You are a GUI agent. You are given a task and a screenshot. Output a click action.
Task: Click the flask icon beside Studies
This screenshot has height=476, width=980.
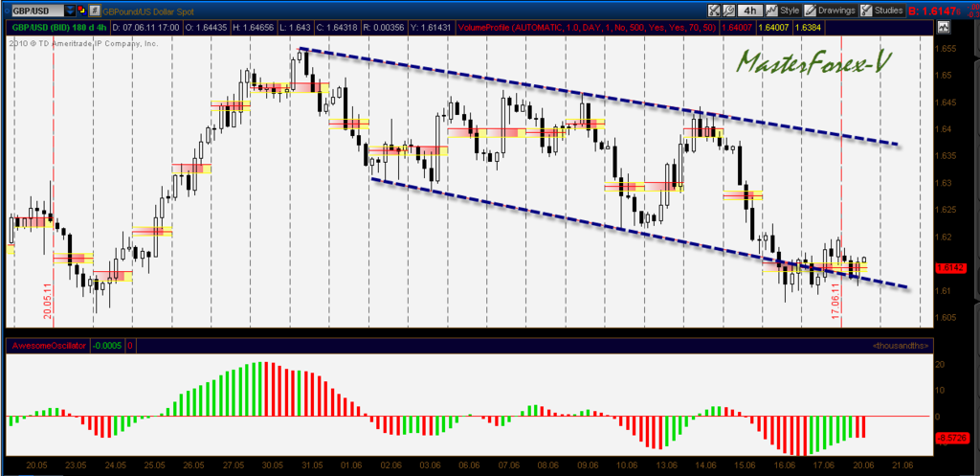pyautogui.click(x=866, y=11)
